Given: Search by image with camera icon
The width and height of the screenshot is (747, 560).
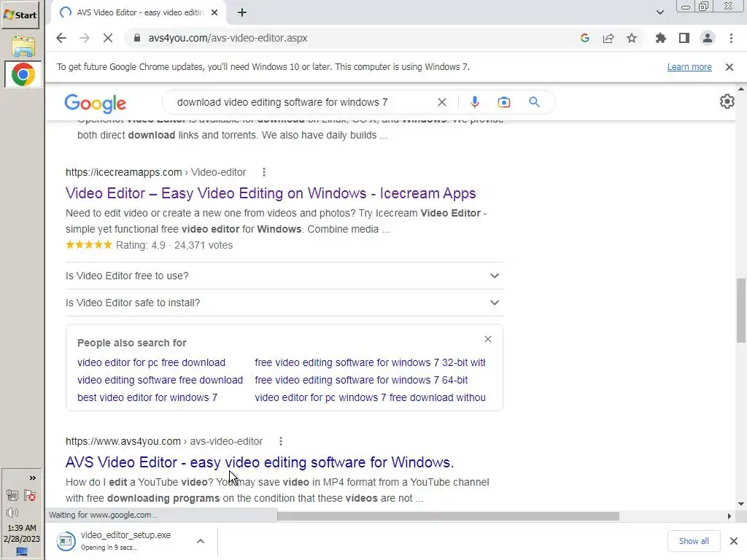Looking at the screenshot, I should click(504, 102).
